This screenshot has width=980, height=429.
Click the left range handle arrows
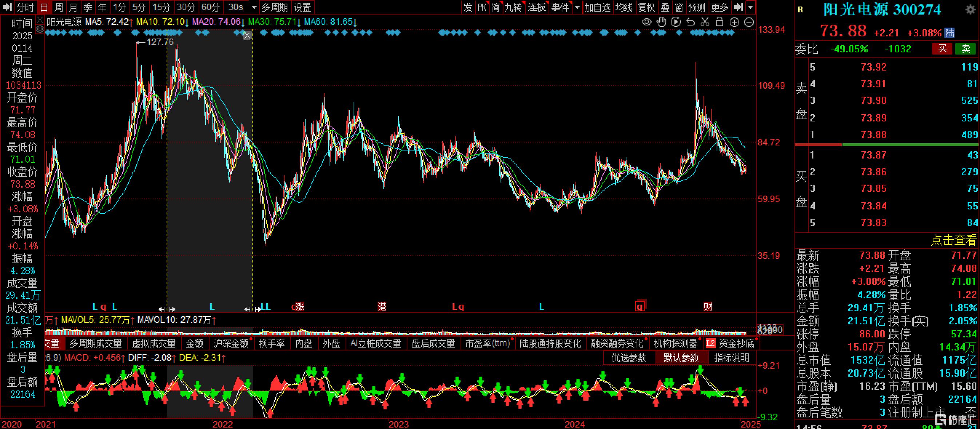click(x=167, y=309)
